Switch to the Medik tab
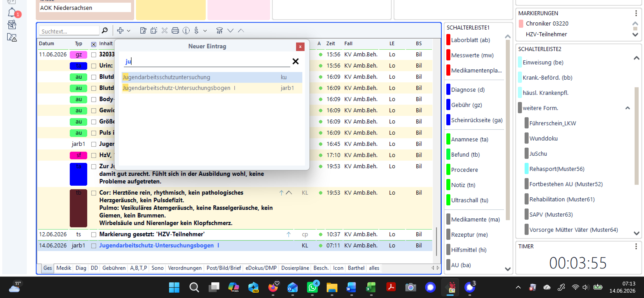644x298 pixels. click(64, 268)
